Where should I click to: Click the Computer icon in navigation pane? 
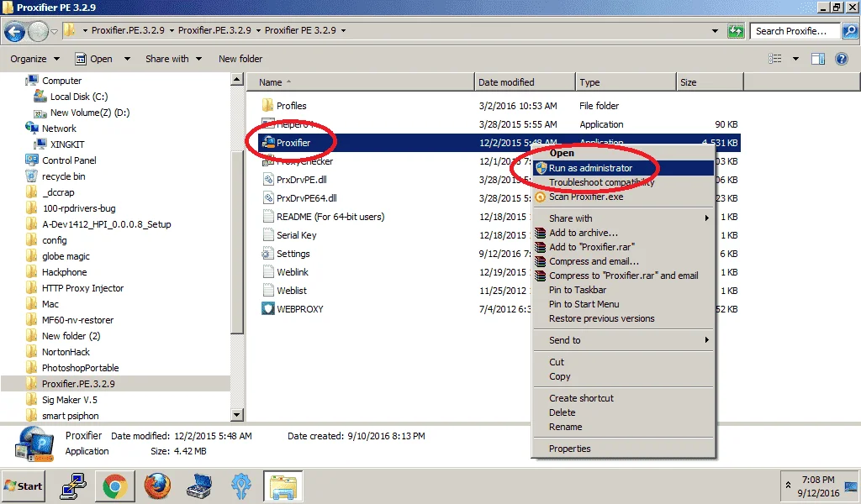(x=32, y=80)
